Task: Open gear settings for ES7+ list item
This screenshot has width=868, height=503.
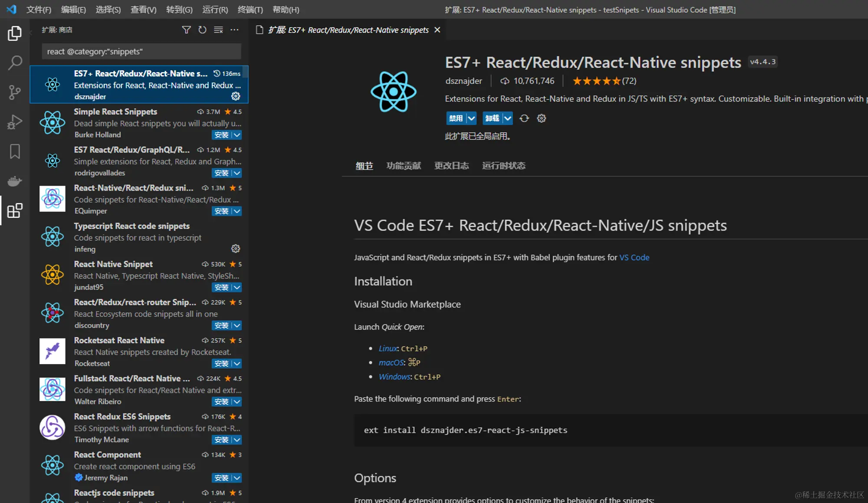Action: (x=236, y=96)
